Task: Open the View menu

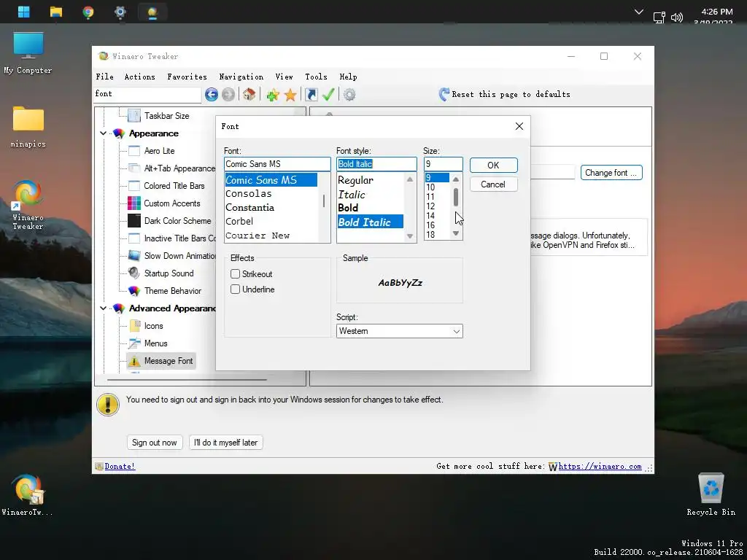Action: pyautogui.click(x=284, y=77)
